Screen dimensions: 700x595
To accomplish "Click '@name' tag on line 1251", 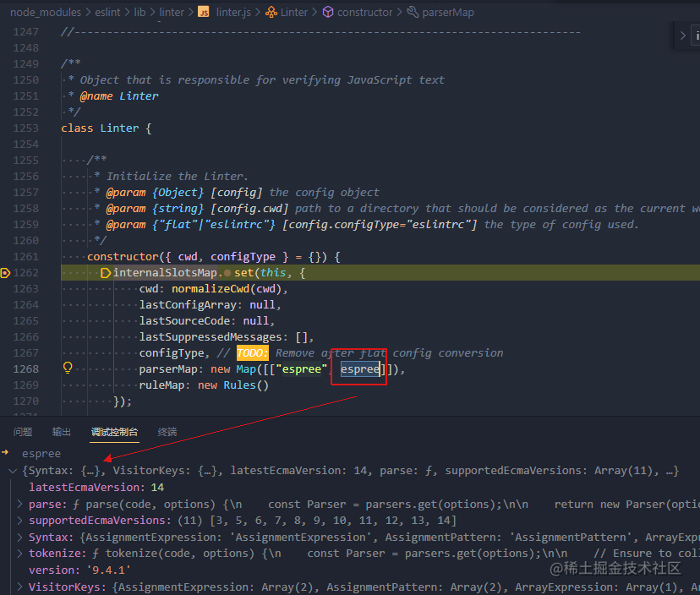I will (96, 96).
